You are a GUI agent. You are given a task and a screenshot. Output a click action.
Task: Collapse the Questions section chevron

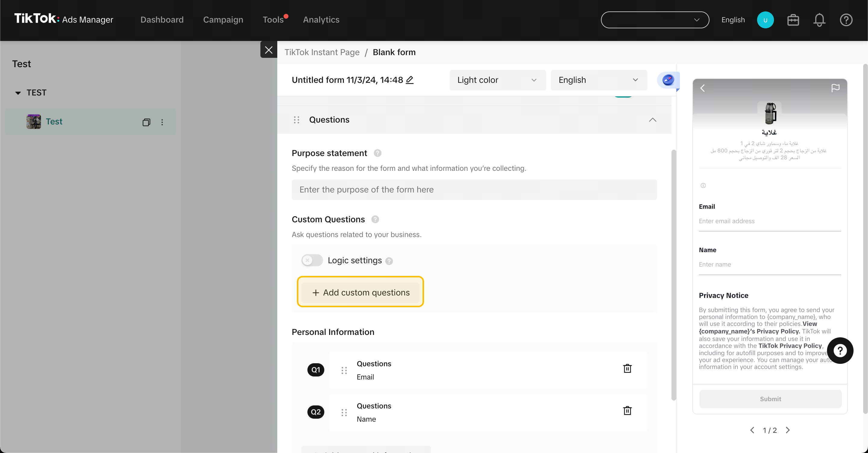coord(652,120)
